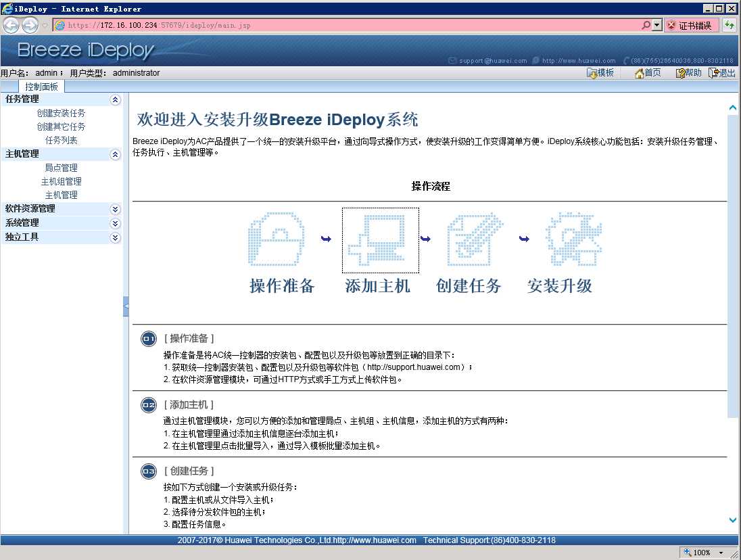Open the address bar dropdown arrow
This screenshot has width=741, height=560.
[x=657, y=25]
